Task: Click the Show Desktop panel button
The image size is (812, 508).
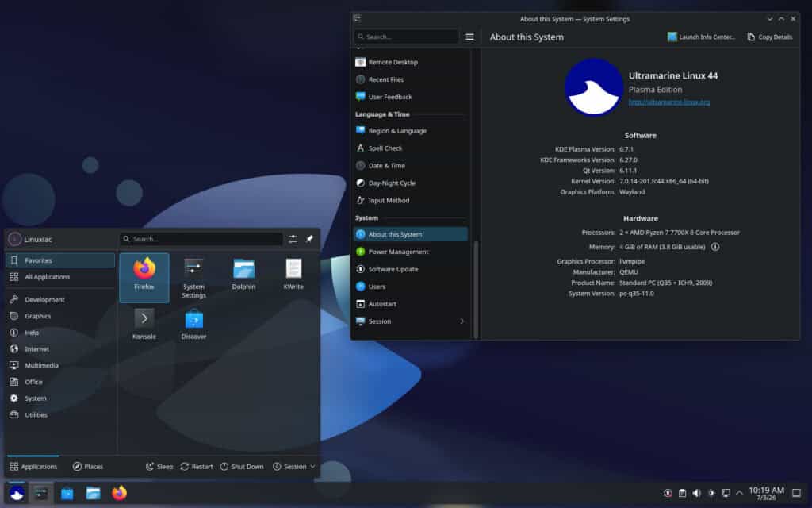Action: click(796, 493)
